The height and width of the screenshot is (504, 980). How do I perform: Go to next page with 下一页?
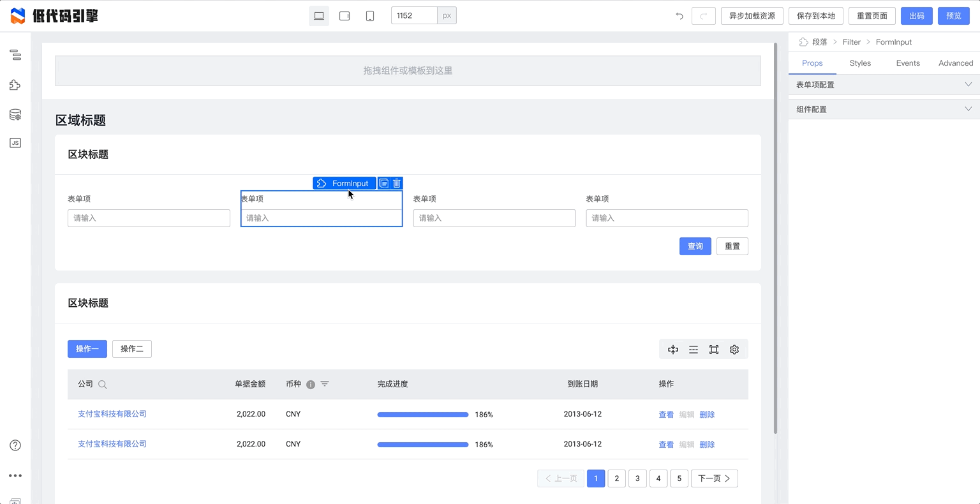[715, 478]
